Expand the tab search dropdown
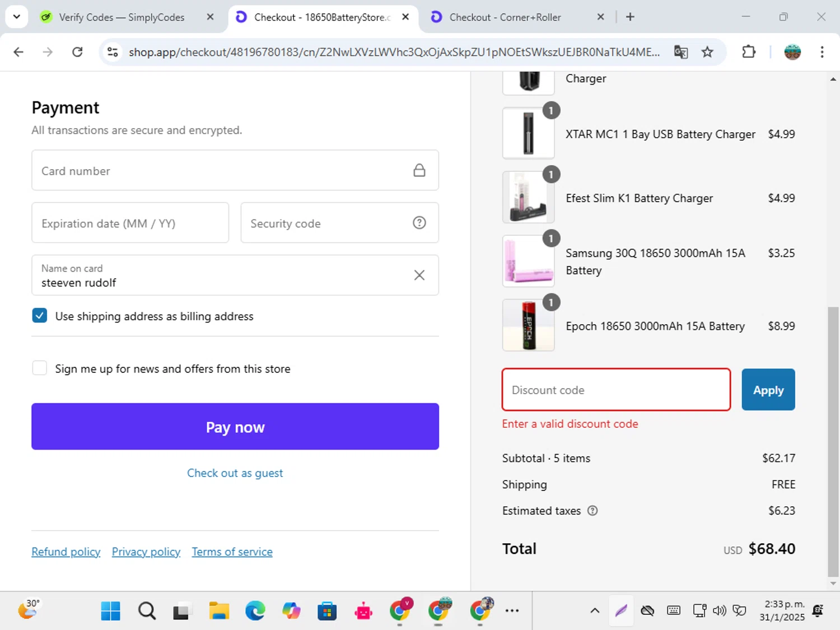This screenshot has height=630, width=840. pyautogui.click(x=16, y=17)
